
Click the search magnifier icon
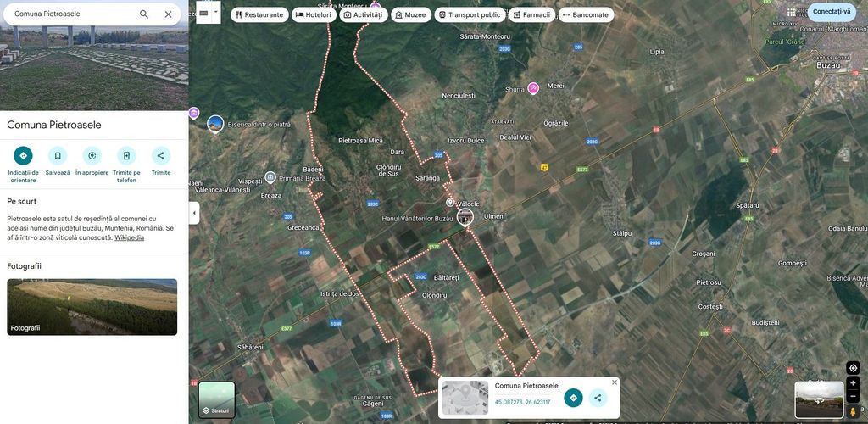144,14
